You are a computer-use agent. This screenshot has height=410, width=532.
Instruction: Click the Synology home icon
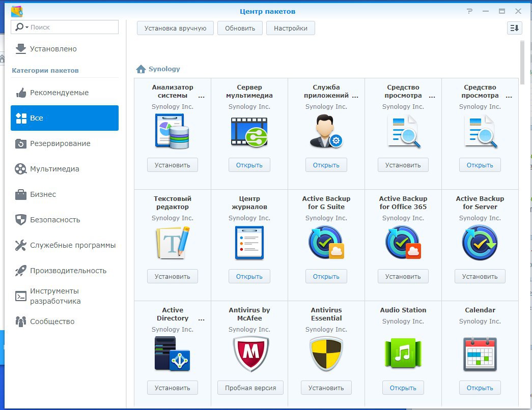(x=141, y=69)
